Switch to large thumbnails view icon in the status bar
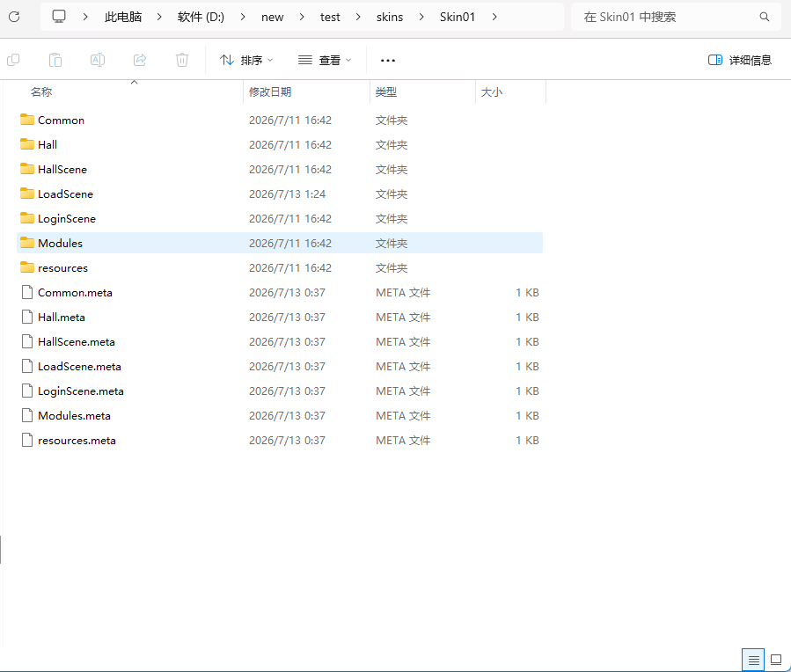The width and height of the screenshot is (791, 672). [776, 660]
